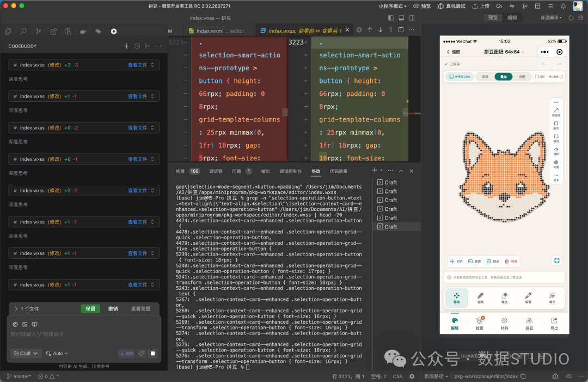Select the 形状 shape tool
The image size is (588, 382).
coord(556,125)
